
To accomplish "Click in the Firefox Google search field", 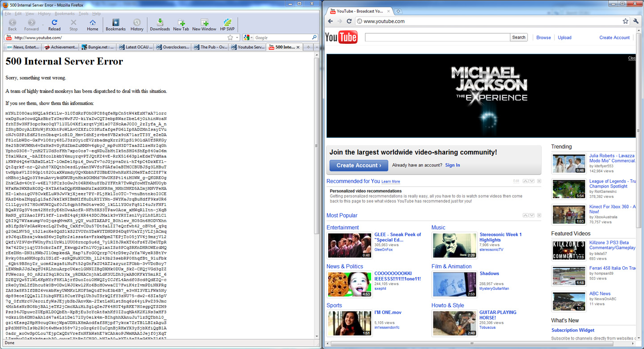I will pos(283,38).
